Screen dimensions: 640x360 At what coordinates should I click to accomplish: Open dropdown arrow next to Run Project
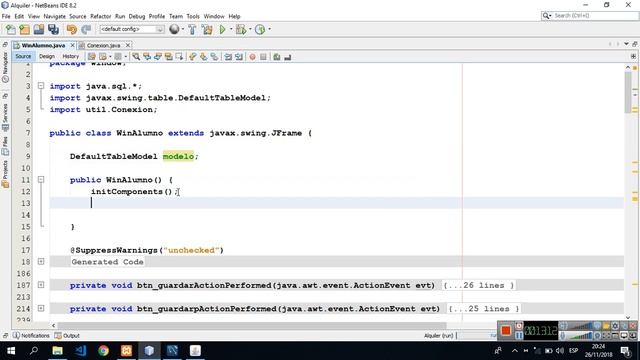(231, 29)
